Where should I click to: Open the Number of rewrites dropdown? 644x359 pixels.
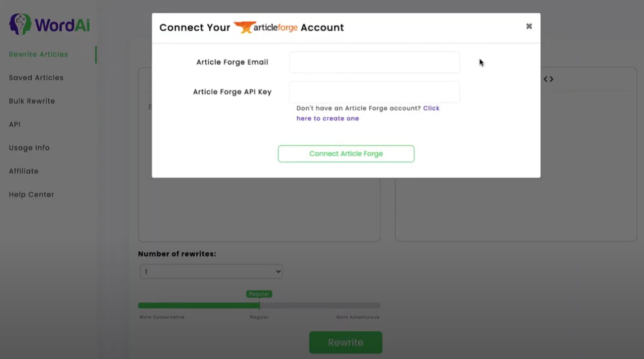coord(211,271)
